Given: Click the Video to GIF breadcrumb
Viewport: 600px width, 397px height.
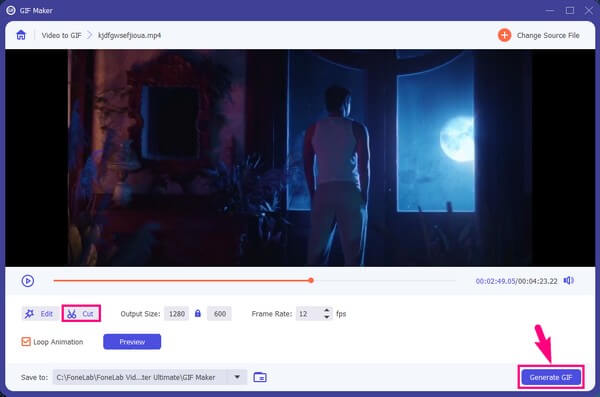Looking at the screenshot, I should 62,35.
